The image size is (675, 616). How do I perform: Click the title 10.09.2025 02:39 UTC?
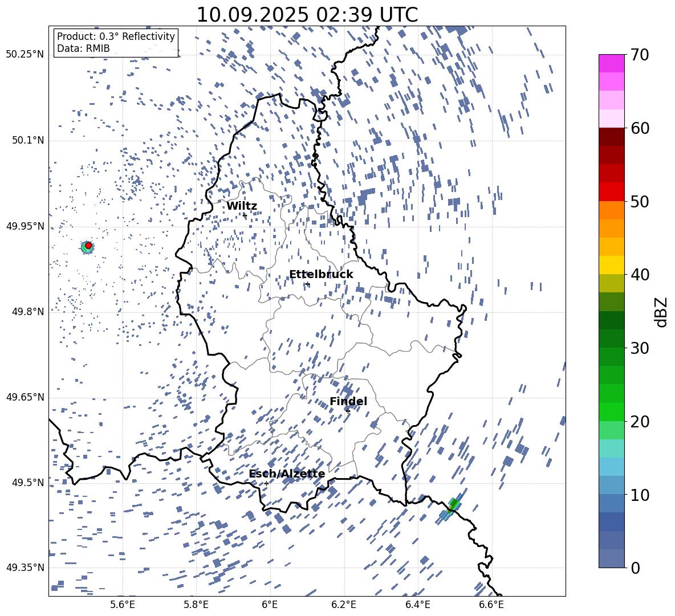click(x=307, y=15)
